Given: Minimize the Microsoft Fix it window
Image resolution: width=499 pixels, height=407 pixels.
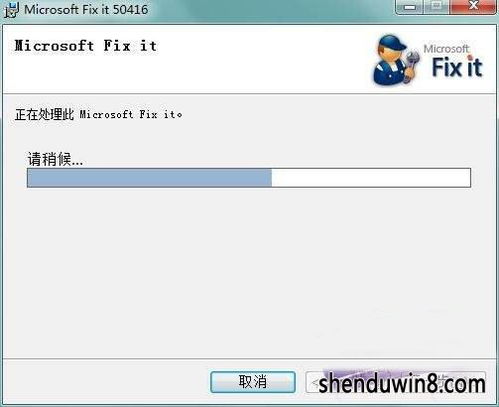Looking at the screenshot, I should pos(410,7).
